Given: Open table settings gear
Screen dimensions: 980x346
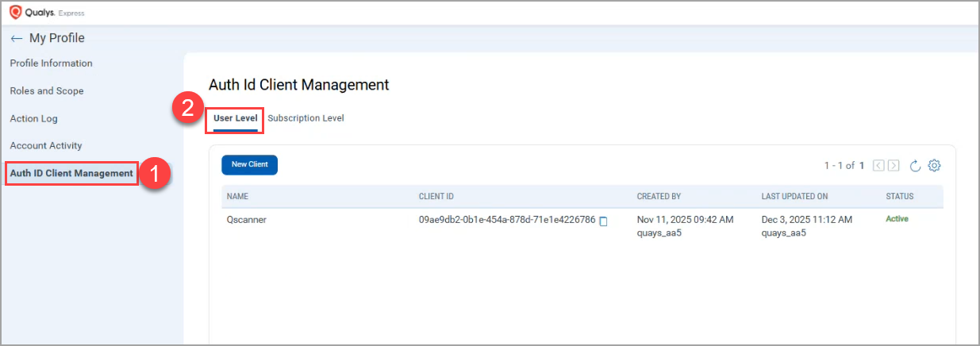Looking at the screenshot, I should [x=934, y=165].
